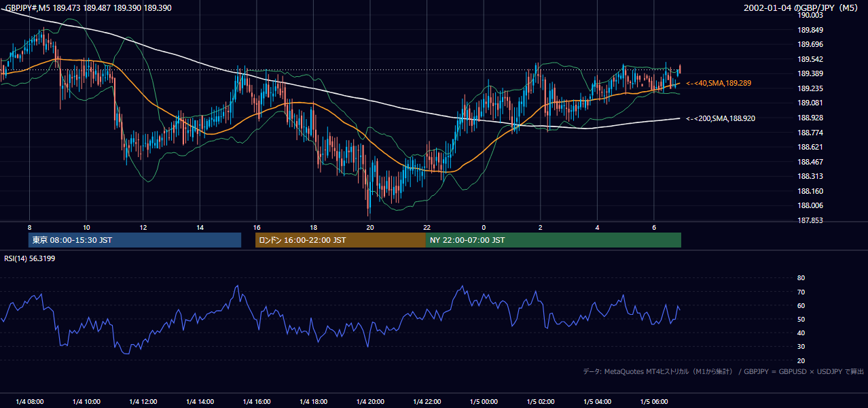Click the price level 189.081

pyautogui.click(x=811, y=103)
